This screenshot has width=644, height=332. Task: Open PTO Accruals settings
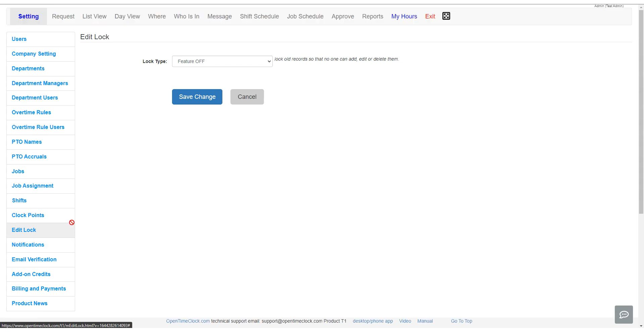[29, 156]
